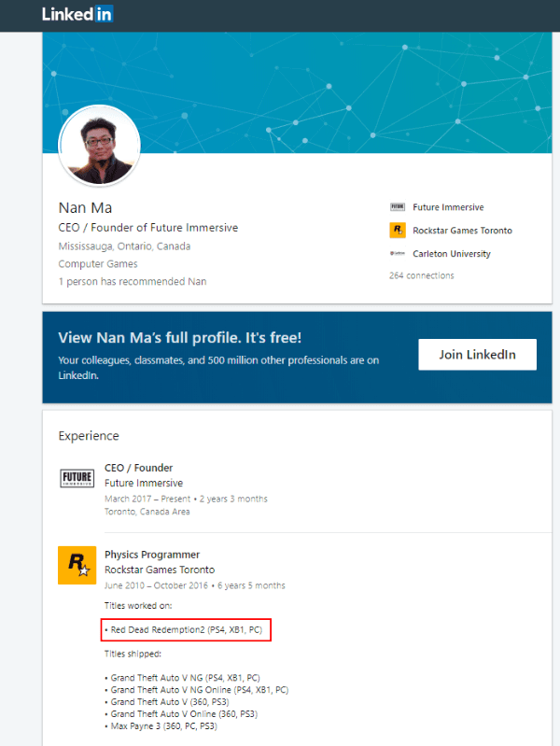
Task: Click the 264 connections text
Action: [422, 275]
